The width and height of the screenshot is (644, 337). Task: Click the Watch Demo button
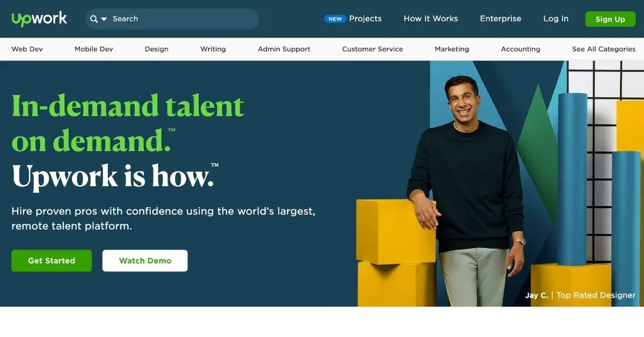pyautogui.click(x=145, y=261)
